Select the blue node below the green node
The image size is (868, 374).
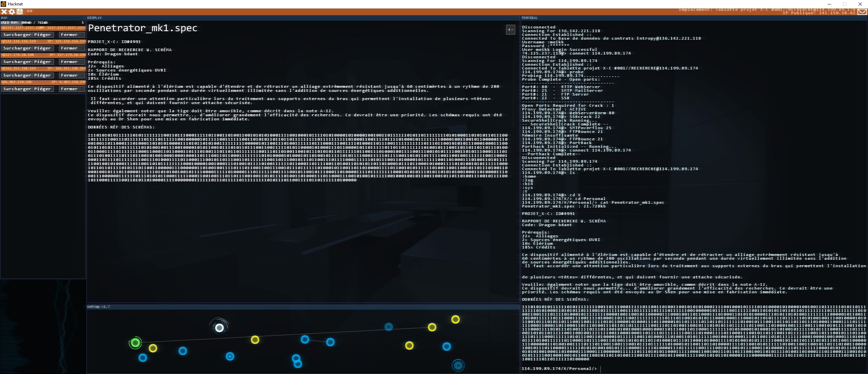click(143, 358)
